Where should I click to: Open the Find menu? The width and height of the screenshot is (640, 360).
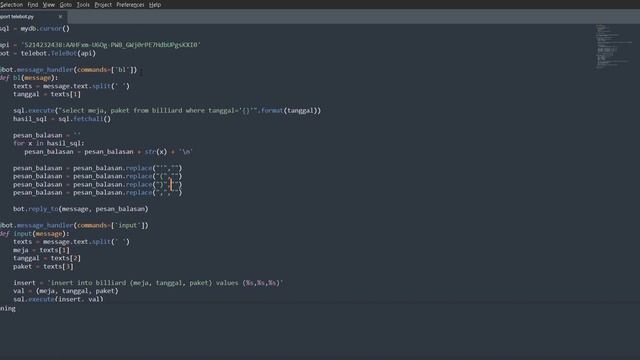(33, 5)
